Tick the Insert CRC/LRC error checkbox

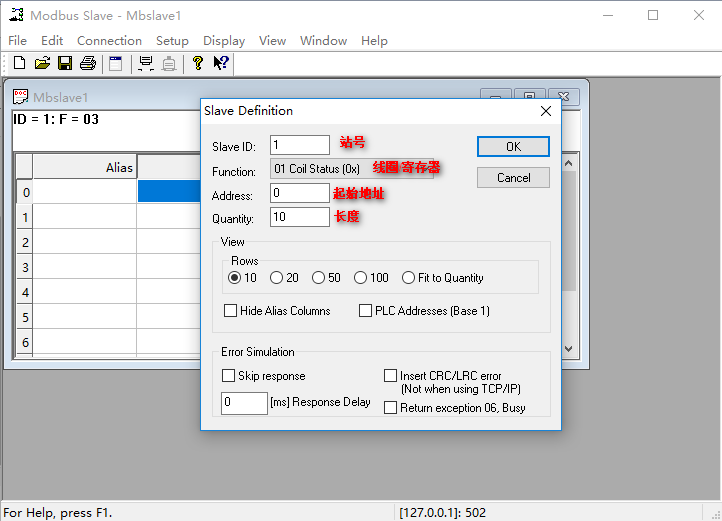coord(390,375)
